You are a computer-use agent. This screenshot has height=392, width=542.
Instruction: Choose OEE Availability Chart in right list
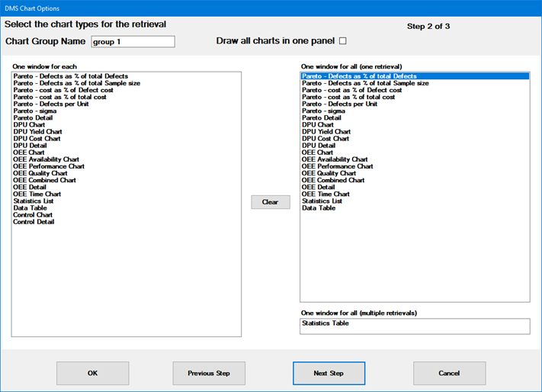[335, 159]
